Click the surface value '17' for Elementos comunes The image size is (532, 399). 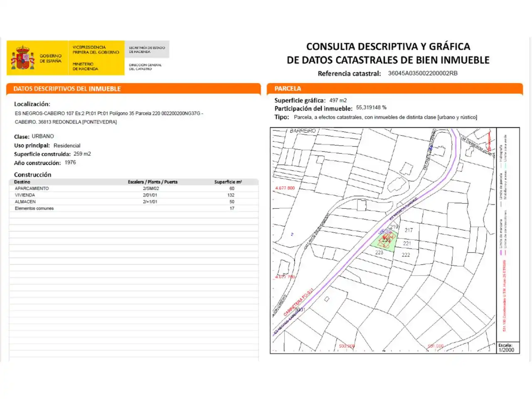[x=232, y=209]
